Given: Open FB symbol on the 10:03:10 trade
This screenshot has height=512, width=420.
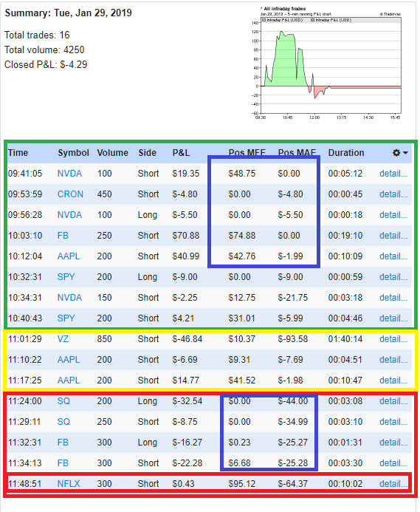Looking at the screenshot, I should pos(63,236).
